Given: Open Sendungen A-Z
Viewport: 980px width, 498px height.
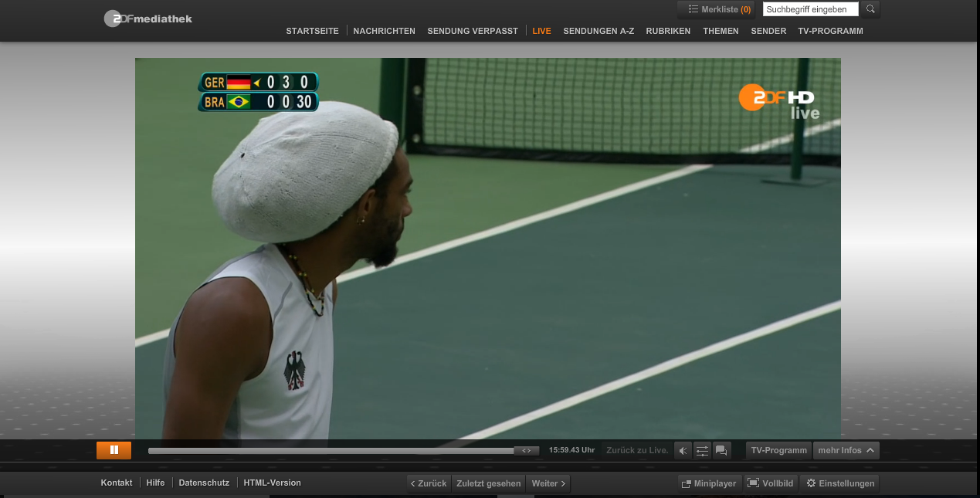Looking at the screenshot, I should pos(599,31).
